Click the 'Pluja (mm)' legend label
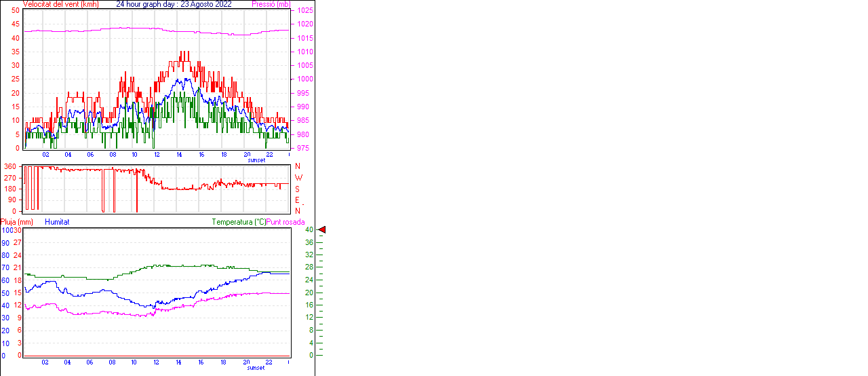 click(x=17, y=222)
